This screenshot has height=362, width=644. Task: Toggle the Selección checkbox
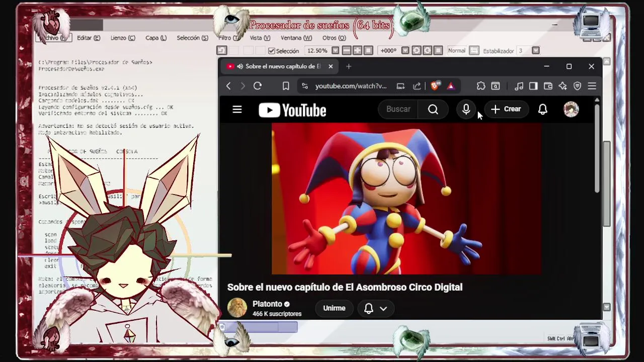[272, 51]
